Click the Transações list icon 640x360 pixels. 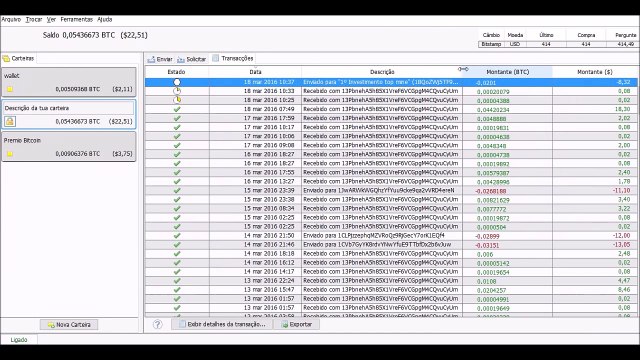point(216,58)
